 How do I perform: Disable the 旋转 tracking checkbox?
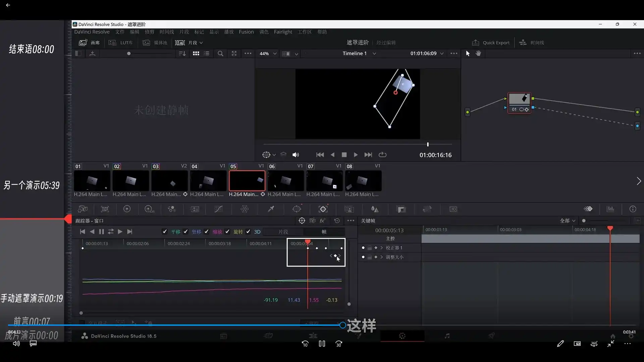coord(227,232)
